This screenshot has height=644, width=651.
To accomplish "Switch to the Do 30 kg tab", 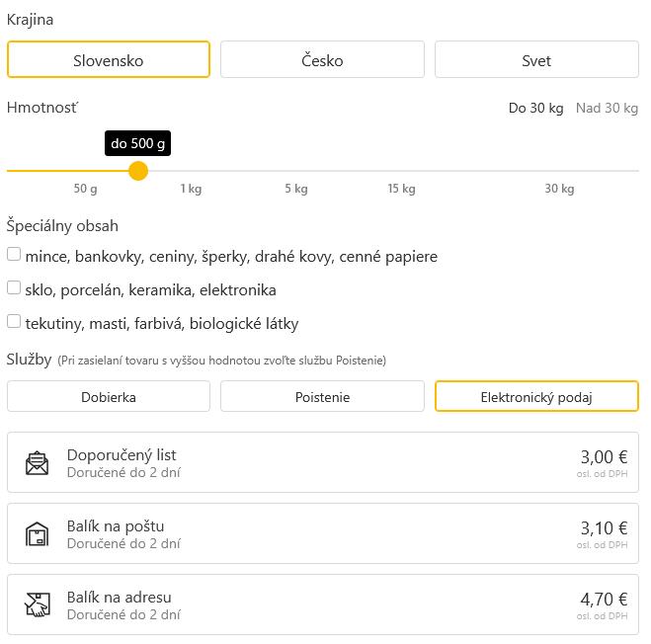I will click(x=535, y=108).
